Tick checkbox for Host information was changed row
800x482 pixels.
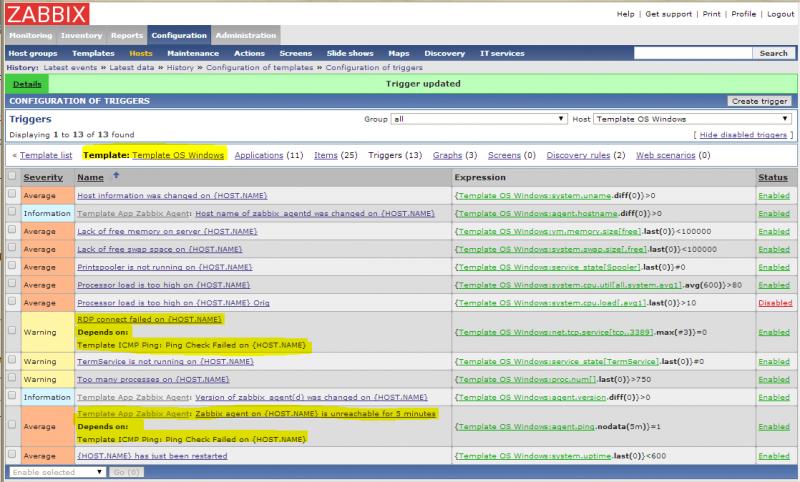[x=12, y=194]
